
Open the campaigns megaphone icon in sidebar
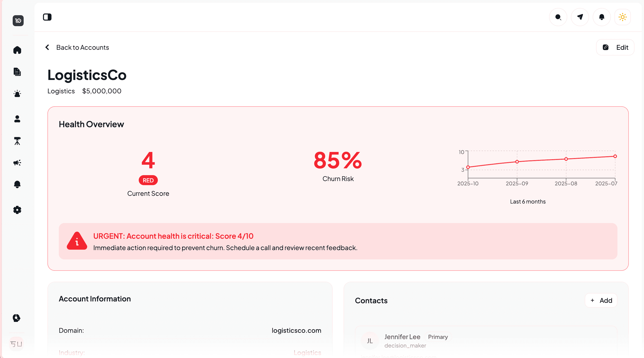(x=17, y=163)
